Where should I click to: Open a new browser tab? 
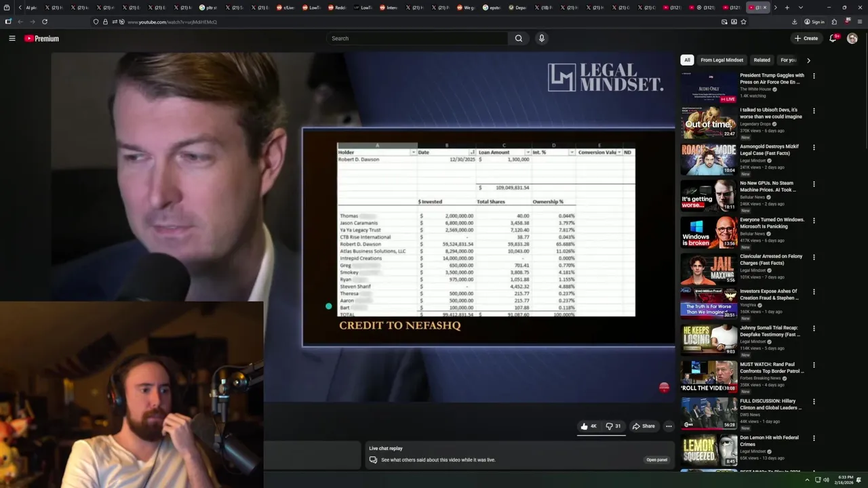pyautogui.click(x=787, y=7)
